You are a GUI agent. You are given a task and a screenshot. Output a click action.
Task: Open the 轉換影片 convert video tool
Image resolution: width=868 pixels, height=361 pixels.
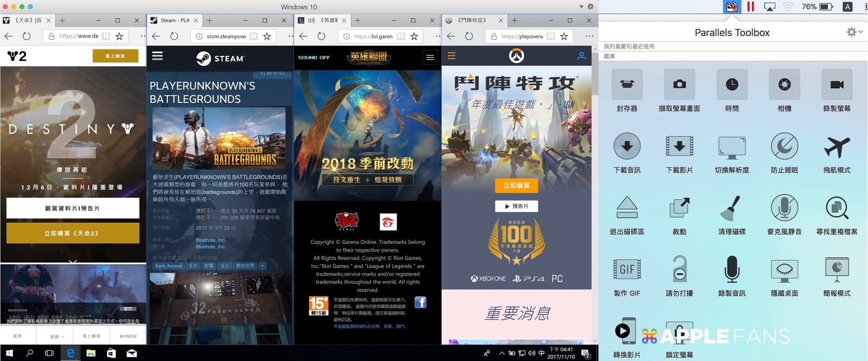pyautogui.click(x=626, y=331)
